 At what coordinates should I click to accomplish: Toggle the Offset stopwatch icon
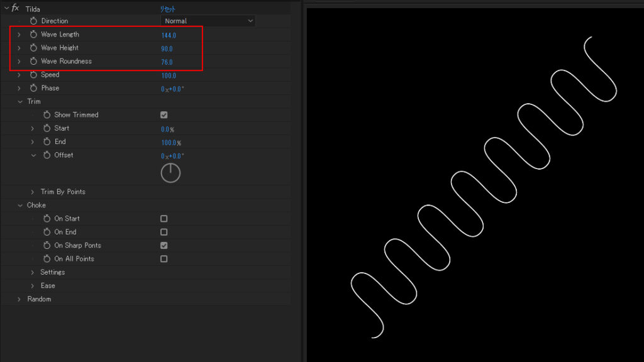coord(47,155)
